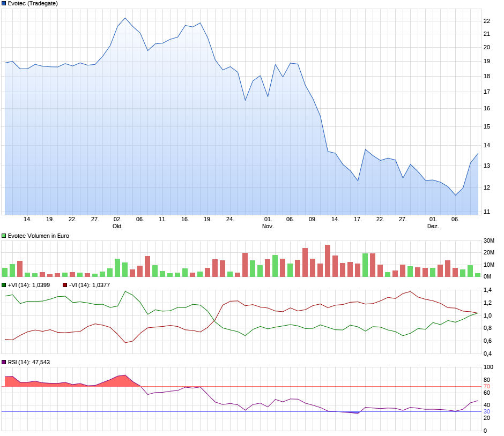The image size is (504, 436).
Task: Click the '+VI (14): 1,0399' indicator label
Action: [x=29, y=285]
